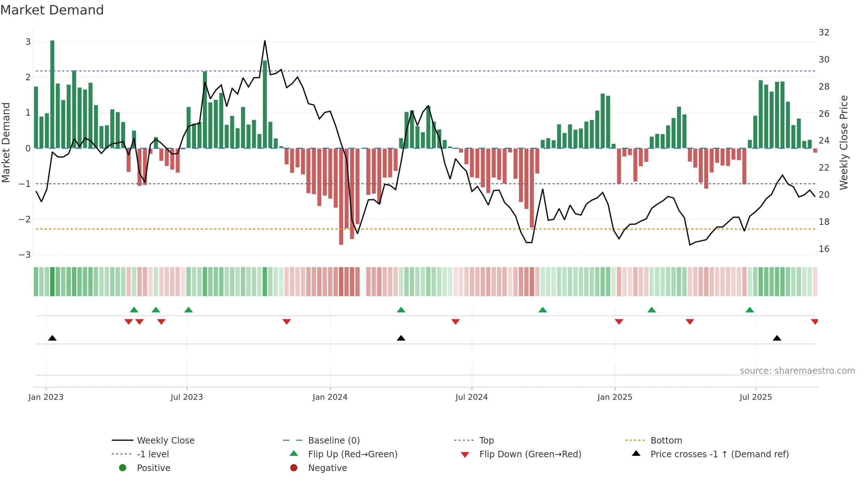The height and width of the screenshot is (488, 868).
Task: Toggle the Baseline (0) legend entry
Action: pyautogui.click(x=321, y=440)
